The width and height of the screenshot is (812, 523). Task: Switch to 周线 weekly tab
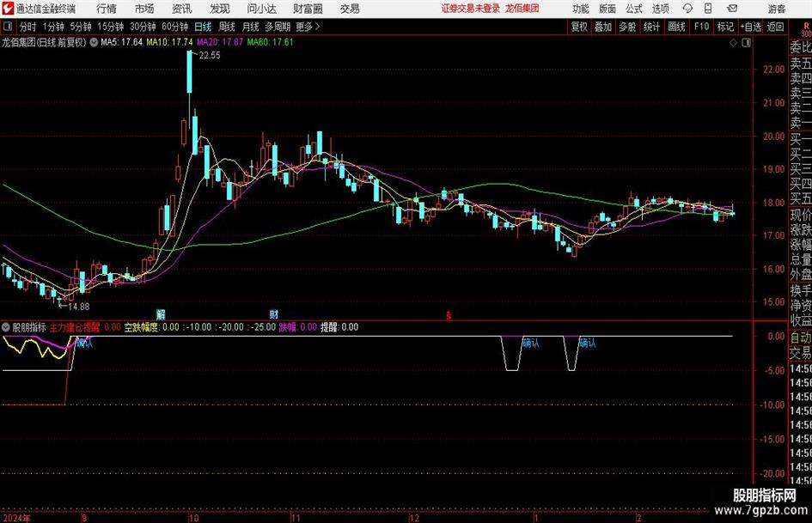pos(227,27)
